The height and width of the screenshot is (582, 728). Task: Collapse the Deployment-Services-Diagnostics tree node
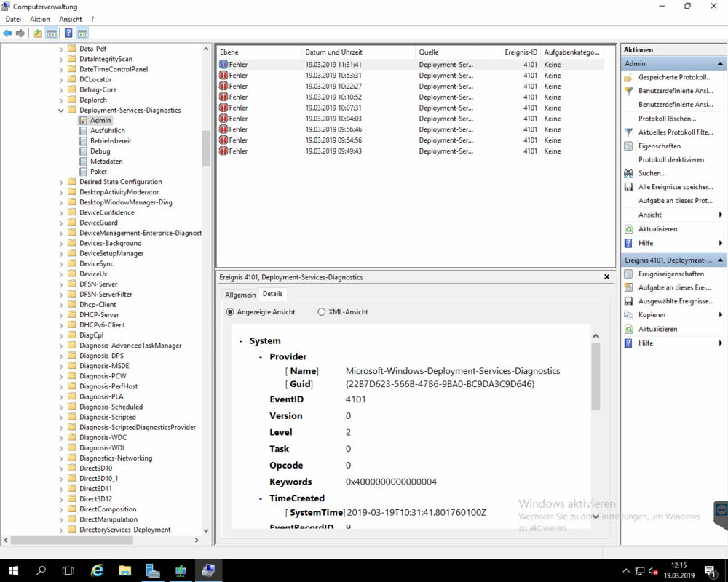[x=61, y=111]
